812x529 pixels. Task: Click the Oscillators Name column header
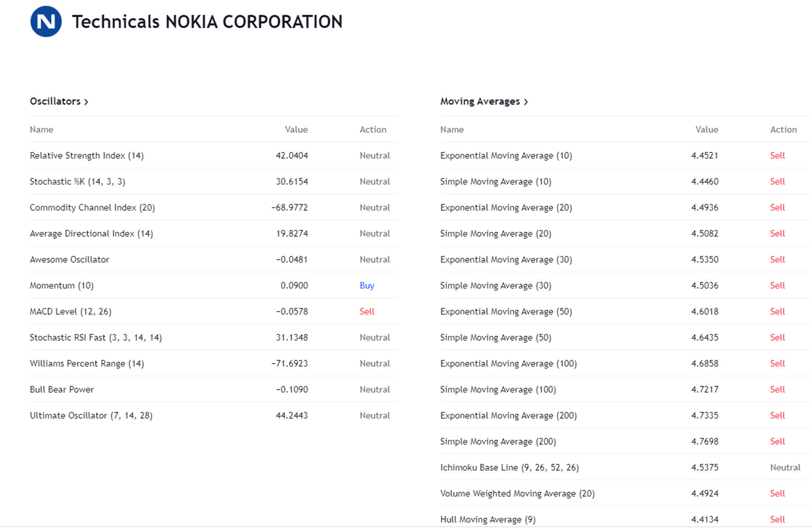click(41, 129)
